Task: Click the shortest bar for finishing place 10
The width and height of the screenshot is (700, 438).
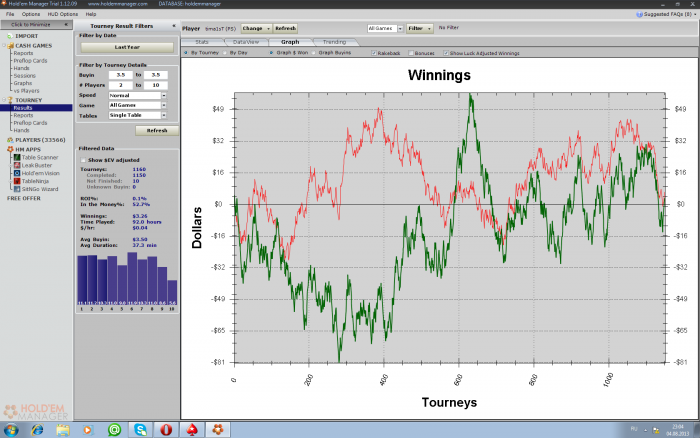Action: [x=172, y=292]
